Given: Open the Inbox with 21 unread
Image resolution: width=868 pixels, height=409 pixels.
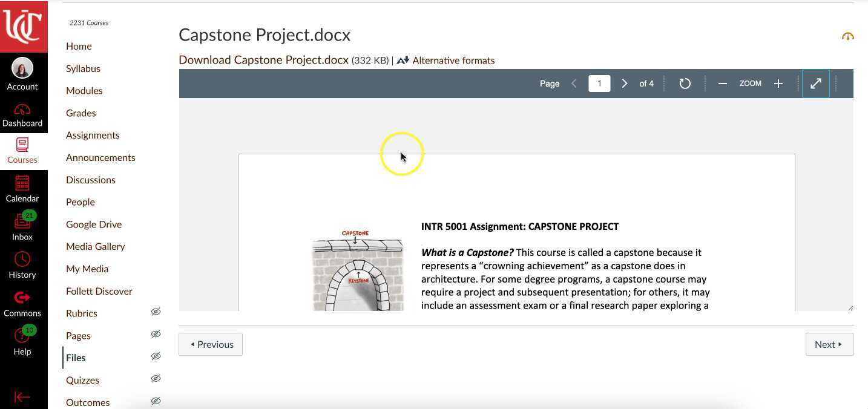Looking at the screenshot, I should pyautogui.click(x=22, y=226).
